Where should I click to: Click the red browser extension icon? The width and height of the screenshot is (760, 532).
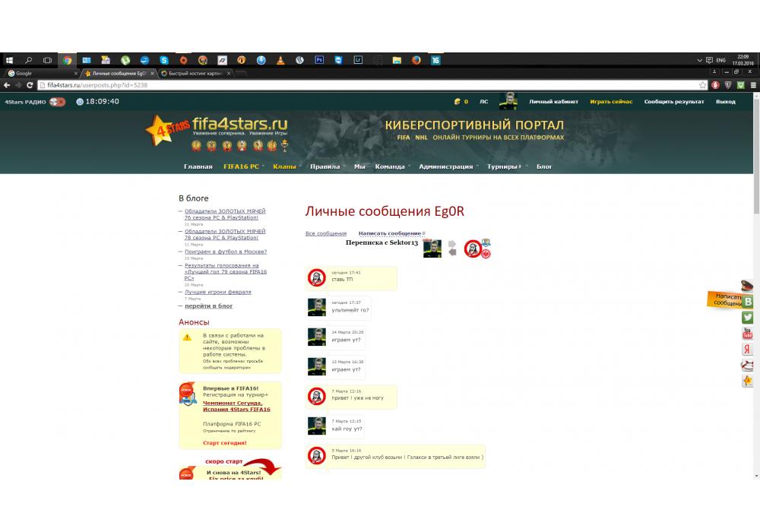point(715,85)
